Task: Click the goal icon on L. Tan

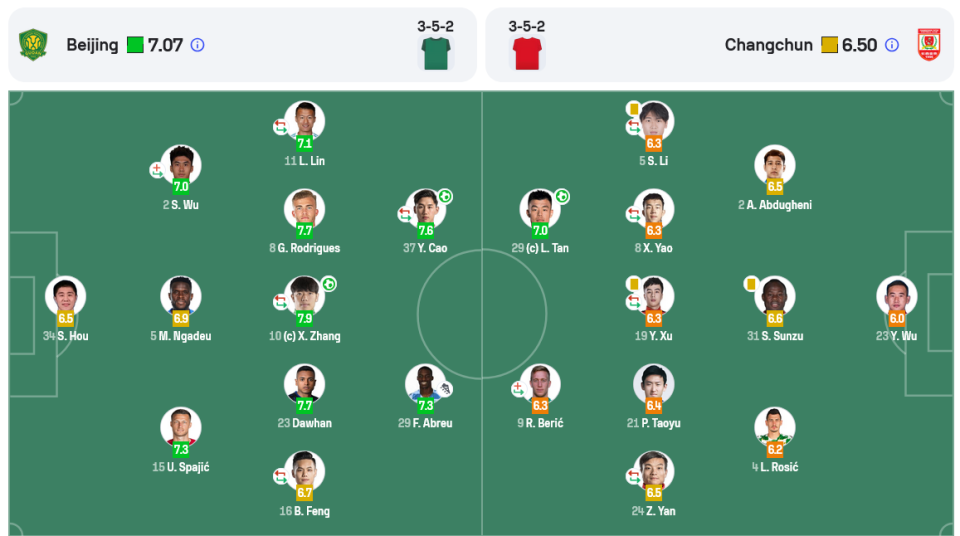Action: coord(562,197)
